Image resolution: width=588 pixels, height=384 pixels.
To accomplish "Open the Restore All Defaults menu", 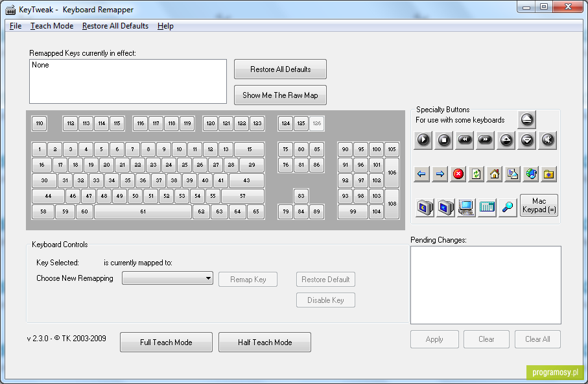I will point(115,26).
